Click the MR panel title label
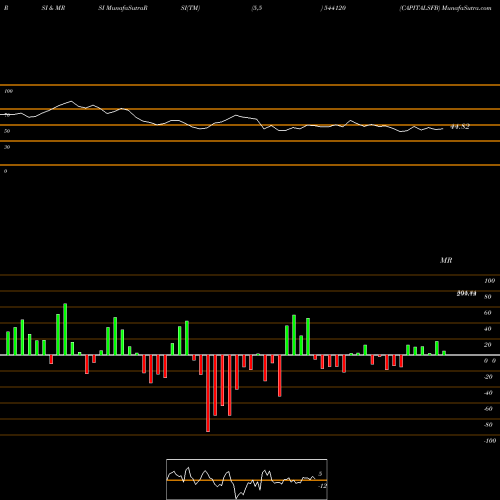 (x=446, y=260)
